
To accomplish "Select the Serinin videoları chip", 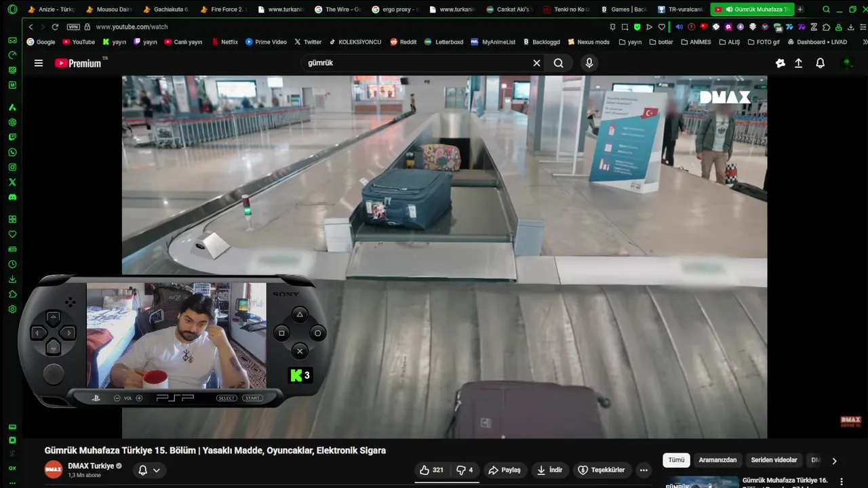I will [x=774, y=460].
